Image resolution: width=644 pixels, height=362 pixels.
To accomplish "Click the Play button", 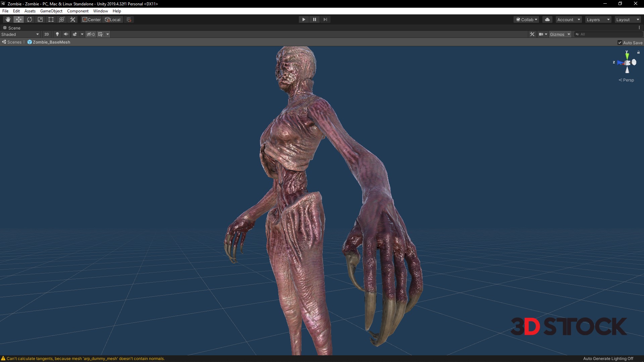I will coord(304,19).
